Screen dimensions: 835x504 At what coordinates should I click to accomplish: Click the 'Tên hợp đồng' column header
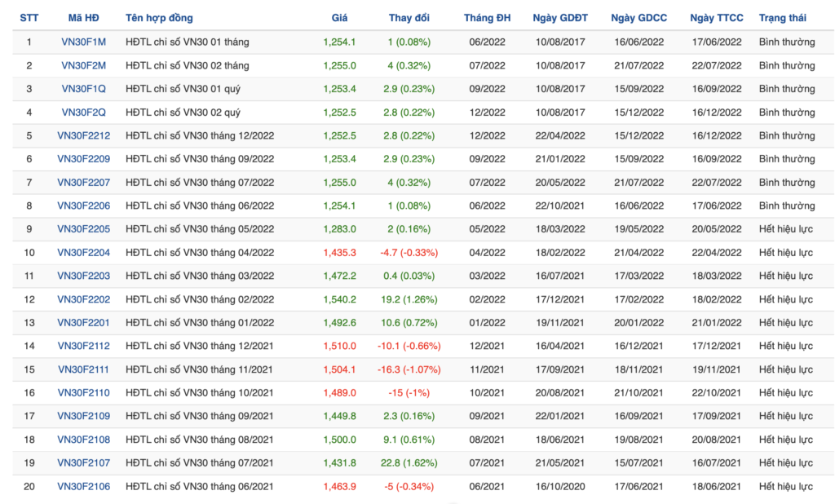(160, 18)
